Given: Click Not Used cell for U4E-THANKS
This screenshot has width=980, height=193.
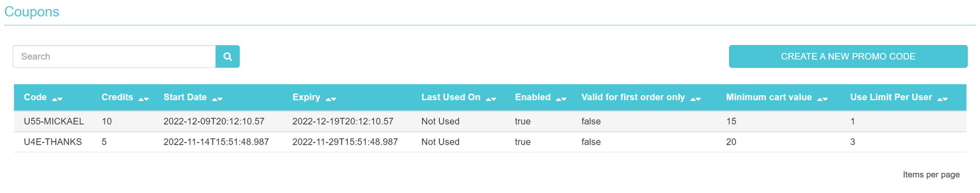Looking at the screenshot, I should pos(440,142).
